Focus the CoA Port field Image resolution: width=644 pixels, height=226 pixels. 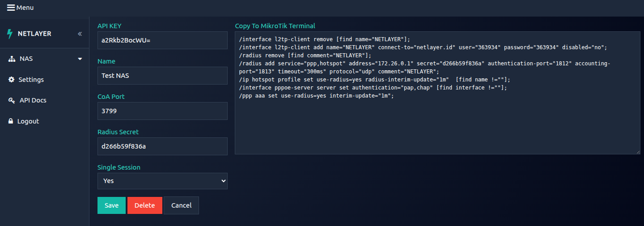[162, 111]
